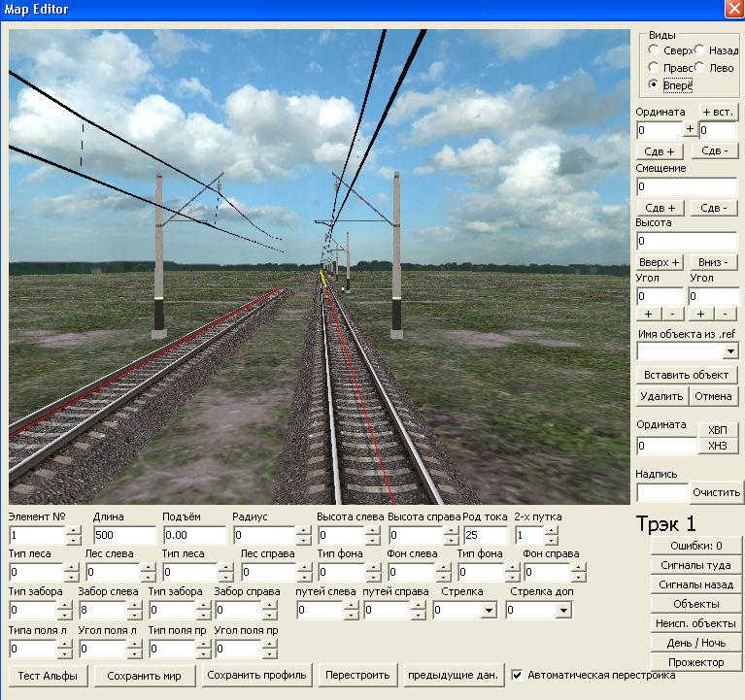This screenshot has height=700, width=745.
Task: Enable the Лево view radio button
Action: point(700,68)
